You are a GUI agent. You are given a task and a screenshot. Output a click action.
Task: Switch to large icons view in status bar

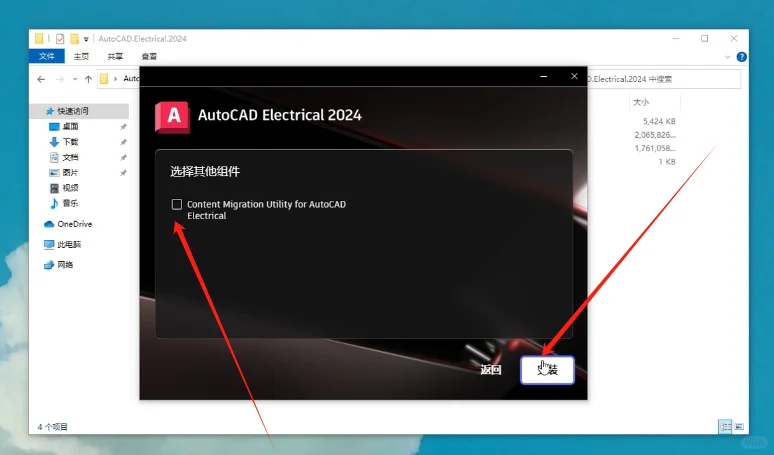point(739,426)
